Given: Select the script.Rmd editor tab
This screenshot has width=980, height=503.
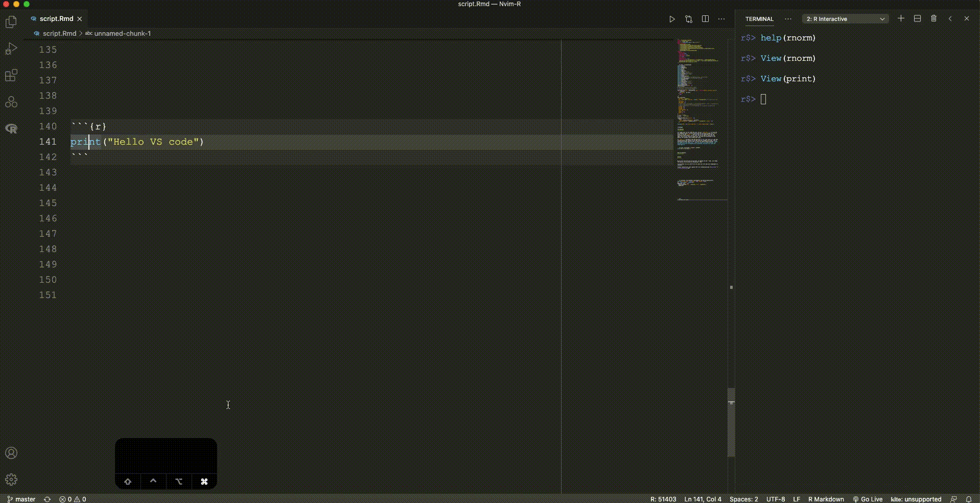Looking at the screenshot, I should 56,19.
